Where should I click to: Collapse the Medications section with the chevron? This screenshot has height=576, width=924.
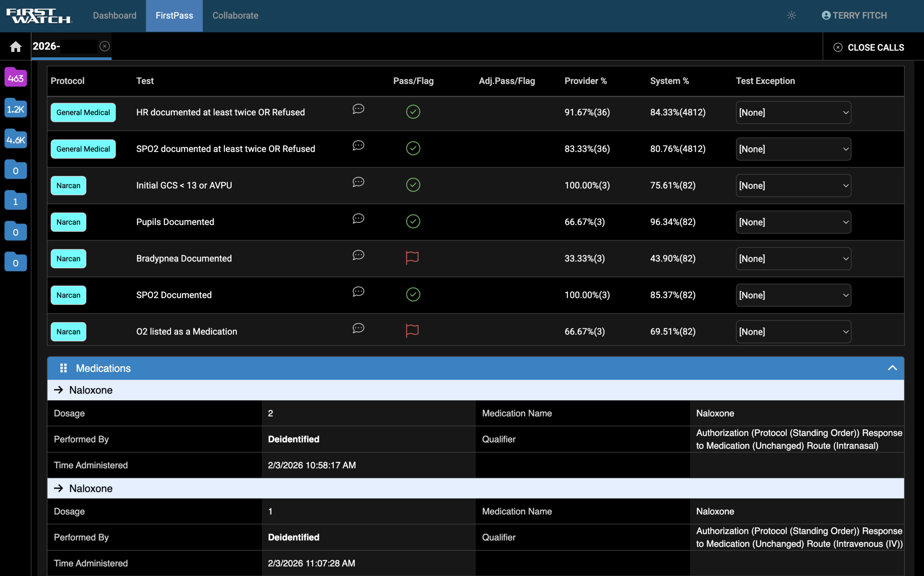pos(892,368)
